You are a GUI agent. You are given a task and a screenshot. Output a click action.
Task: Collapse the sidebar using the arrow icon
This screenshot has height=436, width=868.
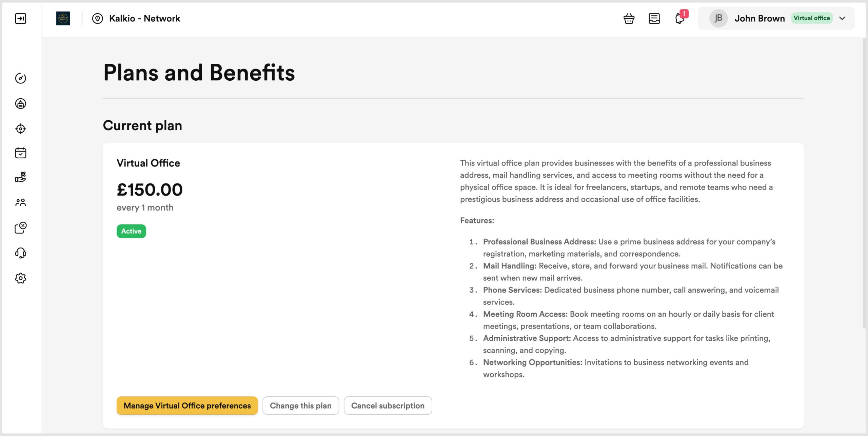pos(21,18)
